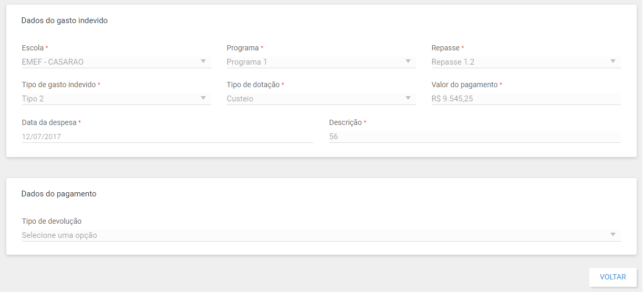Select the Tipo 2 value field

coord(116,99)
